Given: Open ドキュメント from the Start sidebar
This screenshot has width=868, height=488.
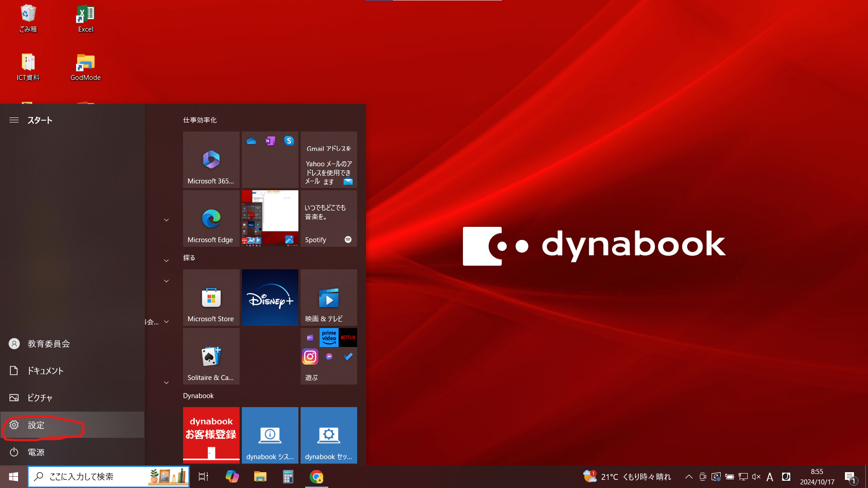Looking at the screenshot, I should [72, 371].
